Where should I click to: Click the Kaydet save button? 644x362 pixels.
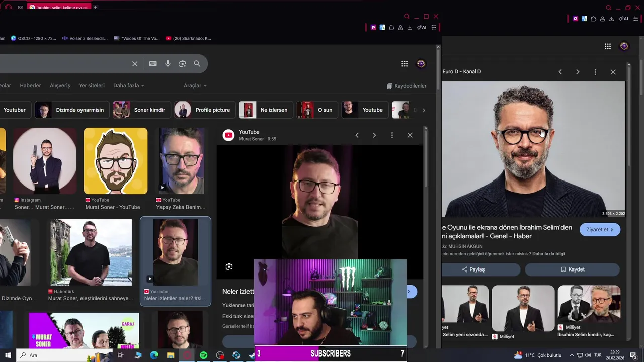(572, 269)
